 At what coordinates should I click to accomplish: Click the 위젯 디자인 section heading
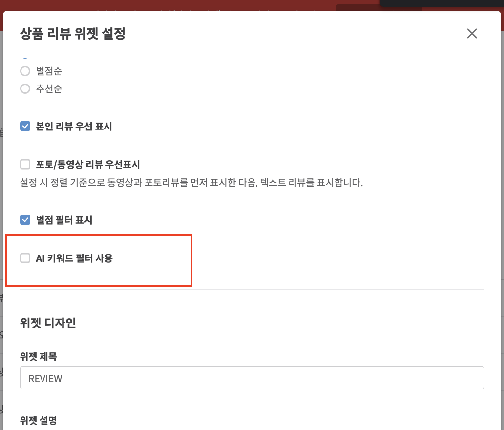click(x=48, y=322)
